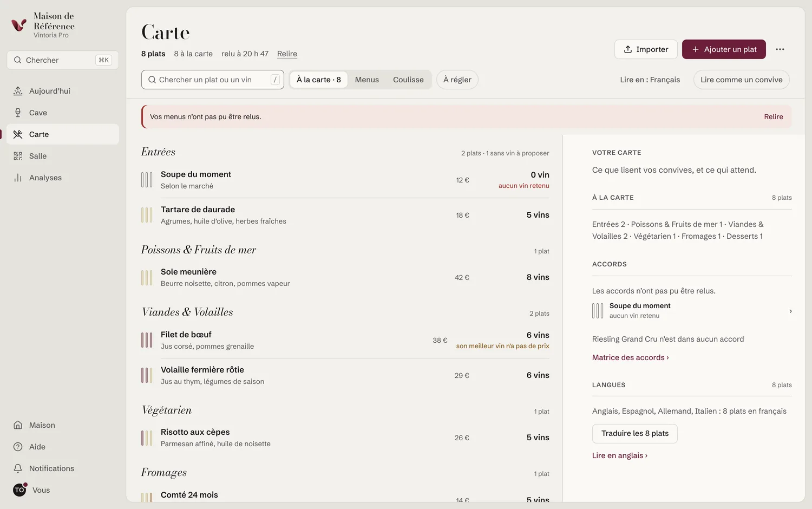Click the magnifier icon in the sidebar search
The height and width of the screenshot is (509, 812).
(18, 60)
